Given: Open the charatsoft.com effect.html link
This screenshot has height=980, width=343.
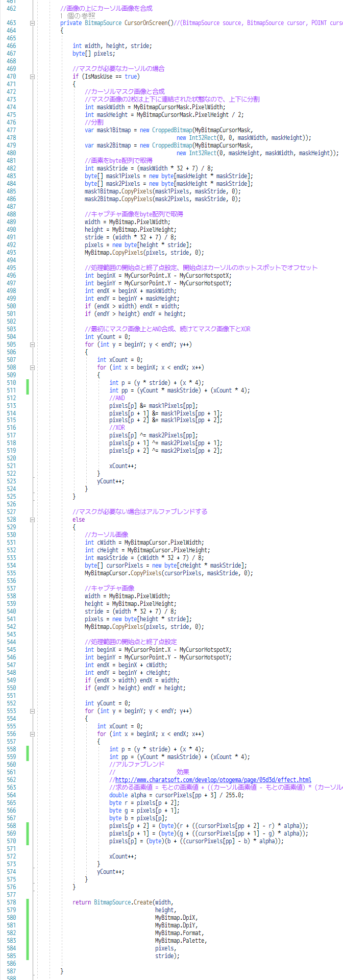Looking at the screenshot, I should pos(213,780).
